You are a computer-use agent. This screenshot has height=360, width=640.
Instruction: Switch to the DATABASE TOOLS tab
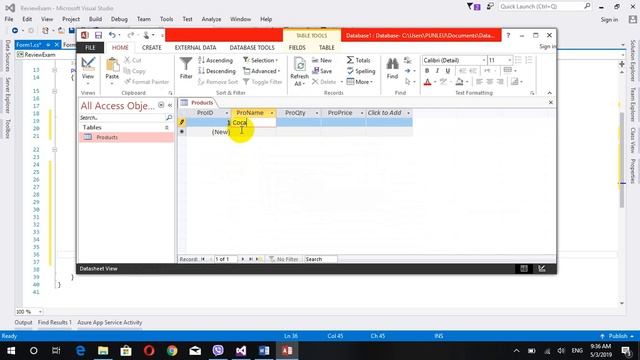tap(252, 48)
